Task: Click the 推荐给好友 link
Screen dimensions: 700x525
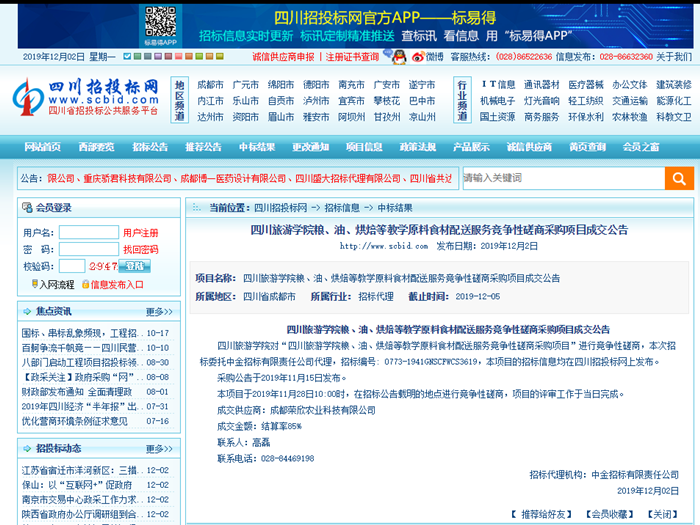Action: tap(542, 515)
